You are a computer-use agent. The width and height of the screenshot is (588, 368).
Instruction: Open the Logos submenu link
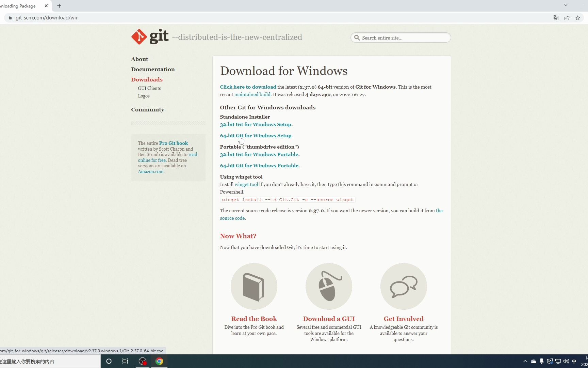click(144, 96)
